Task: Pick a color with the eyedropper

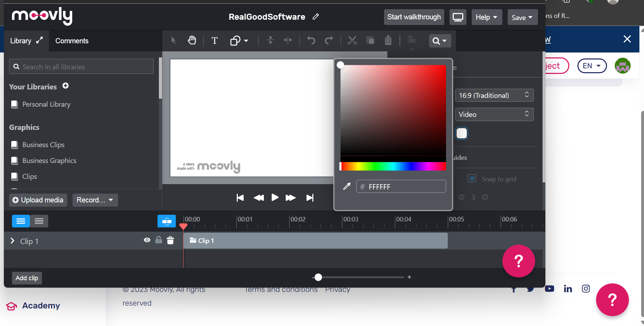Action: pos(347,186)
